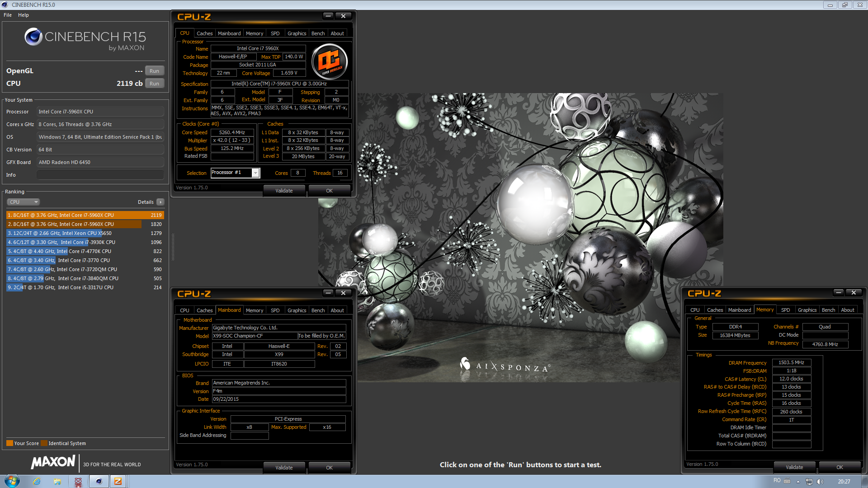The image size is (868, 488).
Task: Open Graphics tab in top CPU-Z window
Action: (x=297, y=33)
